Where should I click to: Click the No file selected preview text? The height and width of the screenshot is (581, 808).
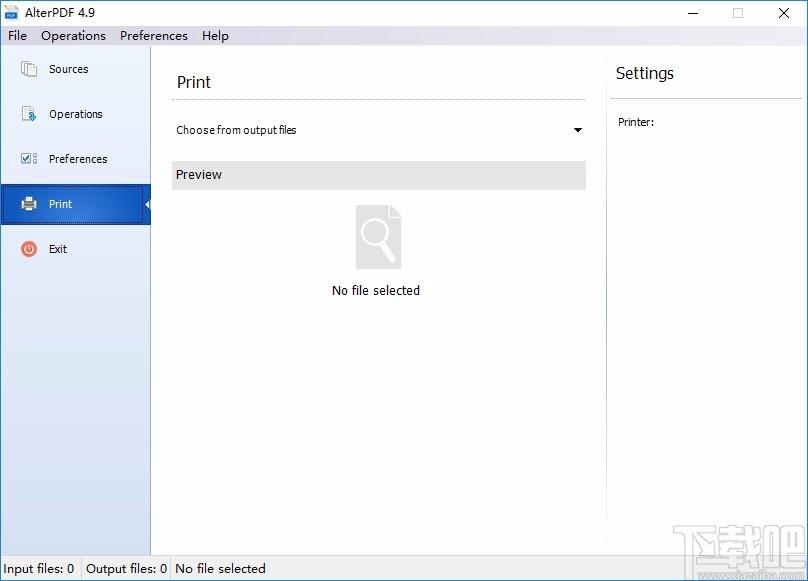tap(376, 291)
